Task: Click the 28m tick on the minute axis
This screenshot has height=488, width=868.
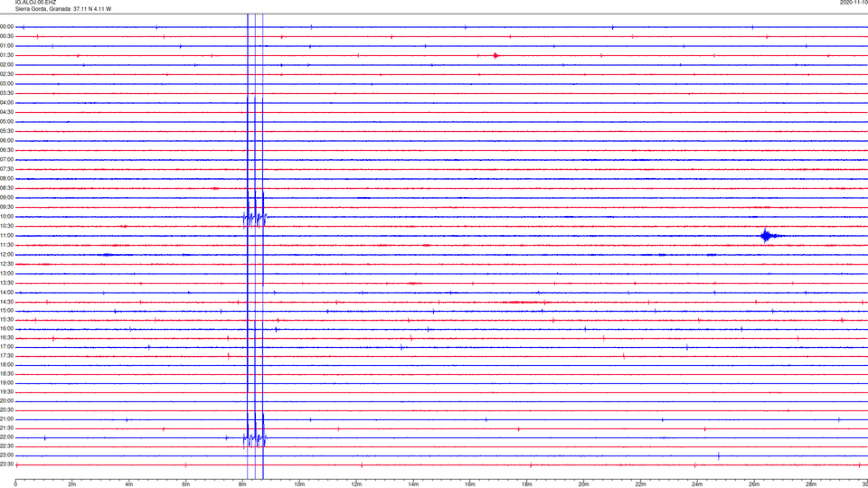Action: [x=811, y=484]
